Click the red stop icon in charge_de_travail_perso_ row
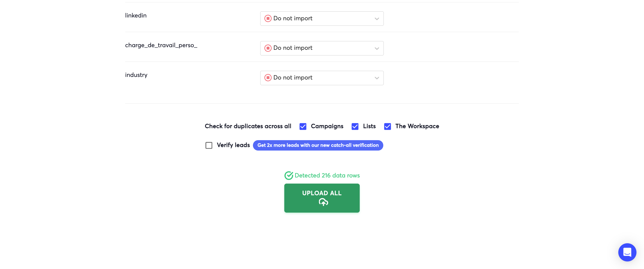The image size is (644, 269). [268, 48]
